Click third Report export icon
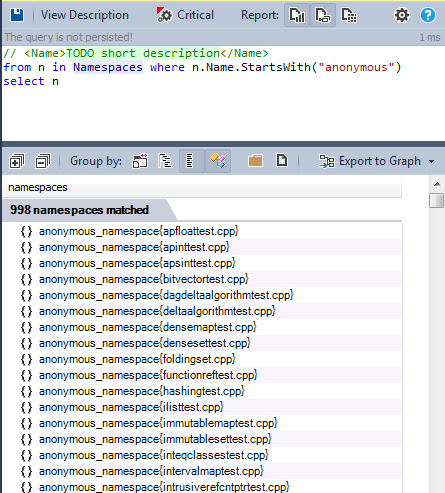 (x=349, y=15)
